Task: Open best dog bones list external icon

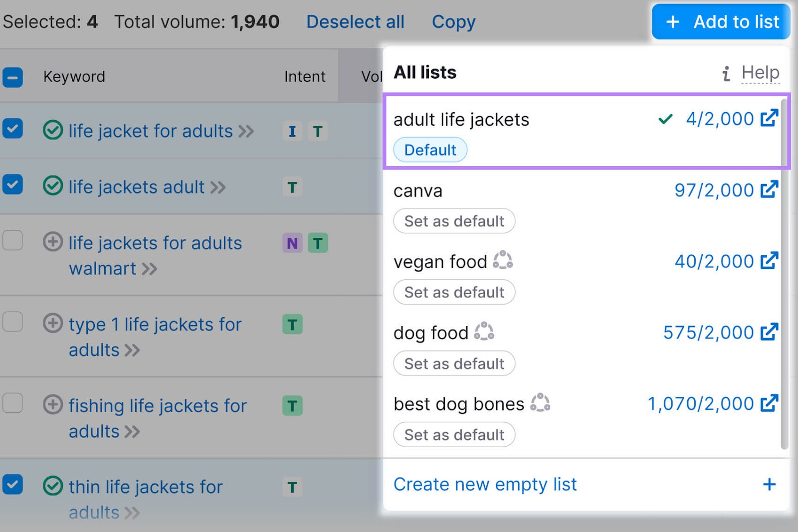Action: click(769, 403)
